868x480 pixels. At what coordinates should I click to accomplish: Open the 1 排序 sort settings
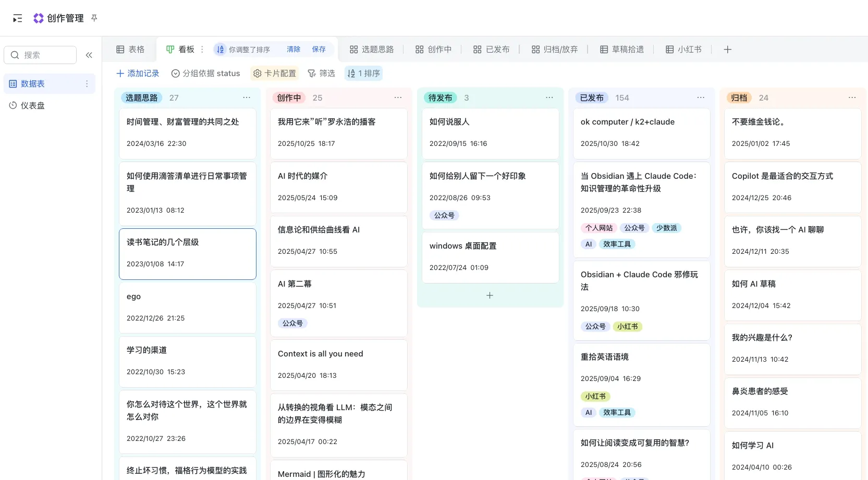[364, 73]
